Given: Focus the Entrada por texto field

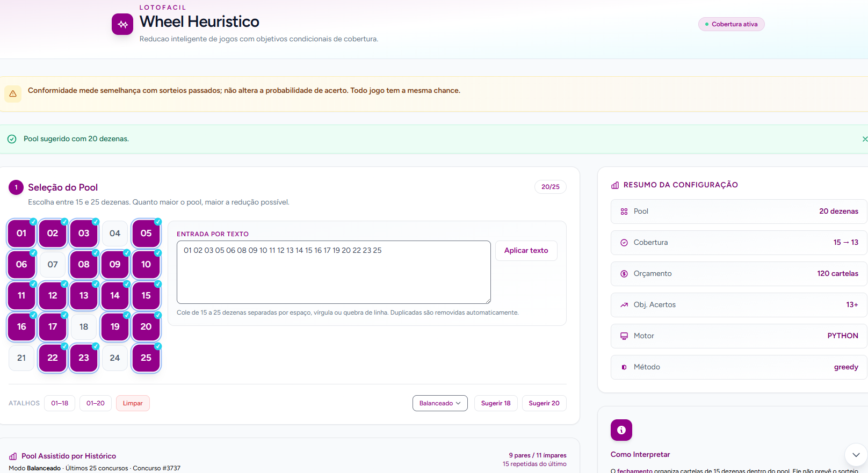Looking at the screenshot, I should [x=334, y=272].
